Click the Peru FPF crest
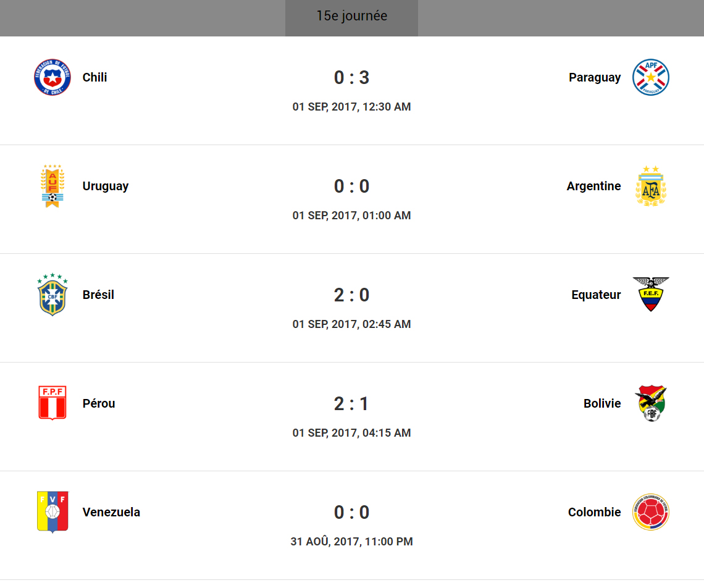The image size is (704, 588). (52, 403)
